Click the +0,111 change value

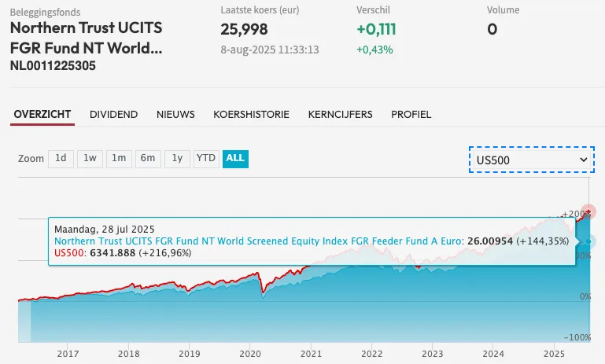point(377,29)
